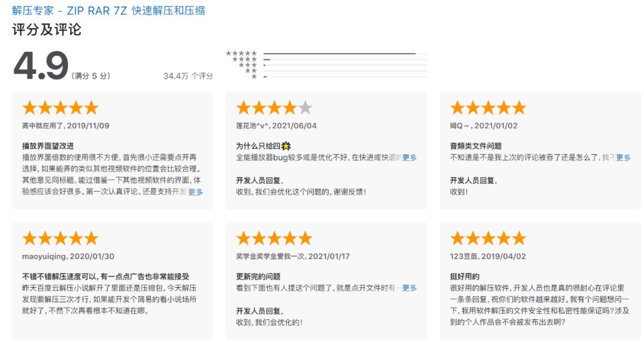Click the emoji in 为什么只给四 title
The width and height of the screenshot is (644, 342).
[x=286, y=146]
